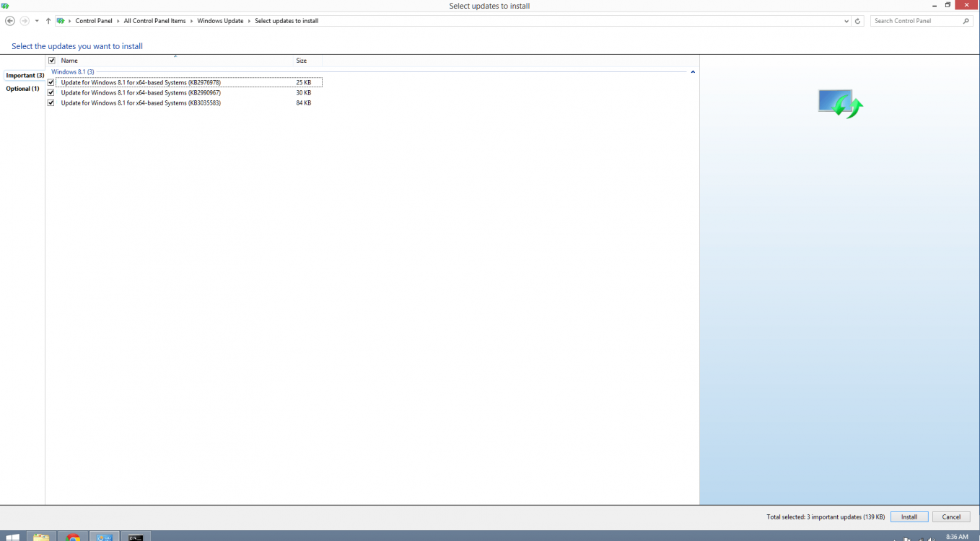980x541 pixels.
Task: Select the KB2990967 update row text
Action: 141,92
